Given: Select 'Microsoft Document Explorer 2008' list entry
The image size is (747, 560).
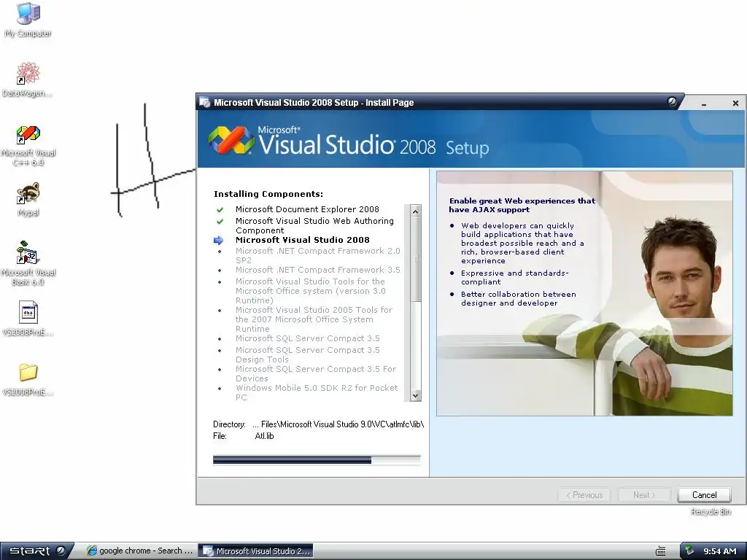Looking at the screenshot, I should point(307,209).
